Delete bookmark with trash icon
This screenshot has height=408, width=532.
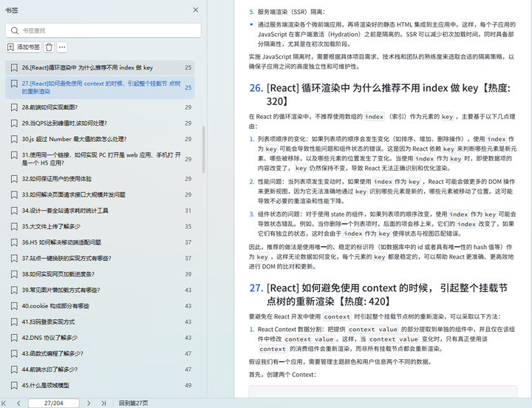pos(50,47)
